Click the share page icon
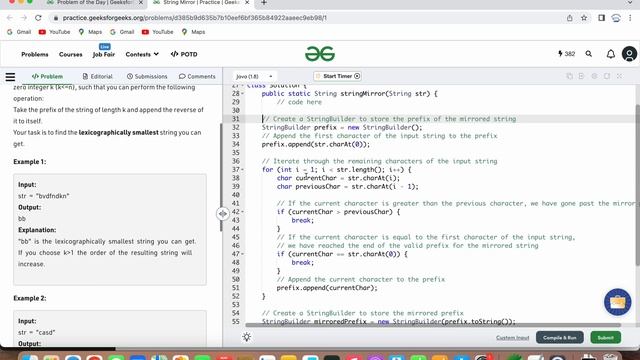 tap(569, 18)
